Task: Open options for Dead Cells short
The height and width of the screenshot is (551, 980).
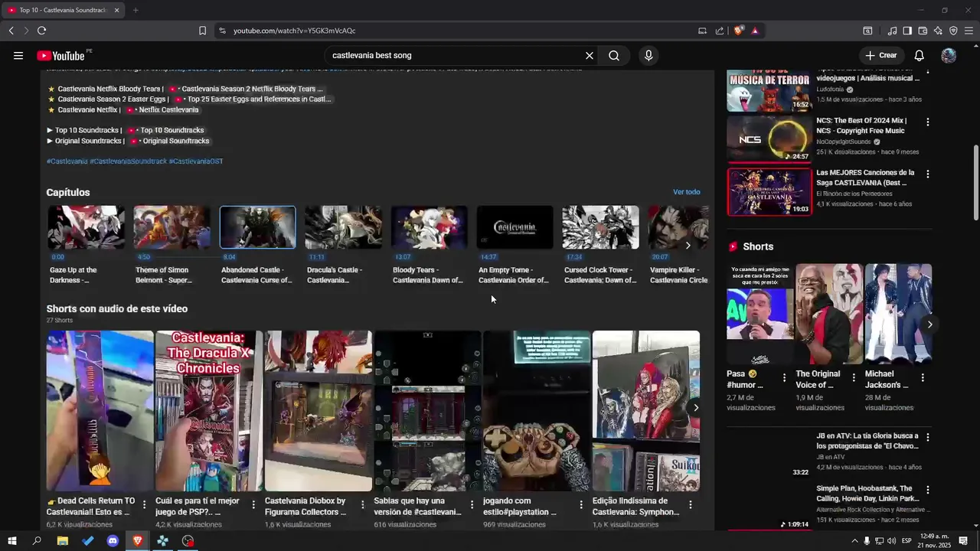Action: [x=145, y=505]
